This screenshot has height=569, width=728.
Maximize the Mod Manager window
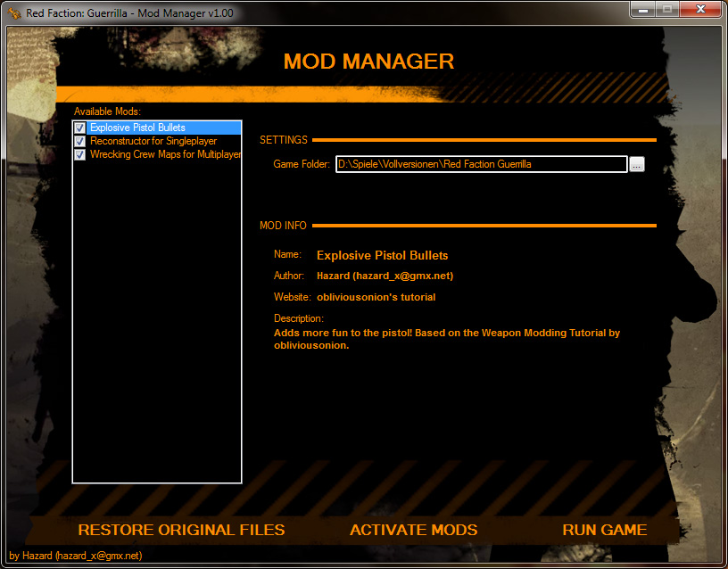pyautogui.click(x=666, y=10)
